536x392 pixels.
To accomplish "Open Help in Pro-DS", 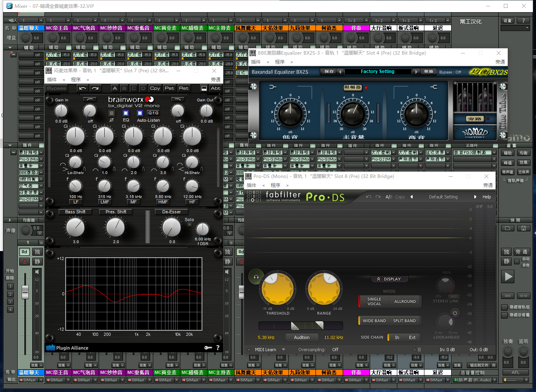I will click(486, 197).
